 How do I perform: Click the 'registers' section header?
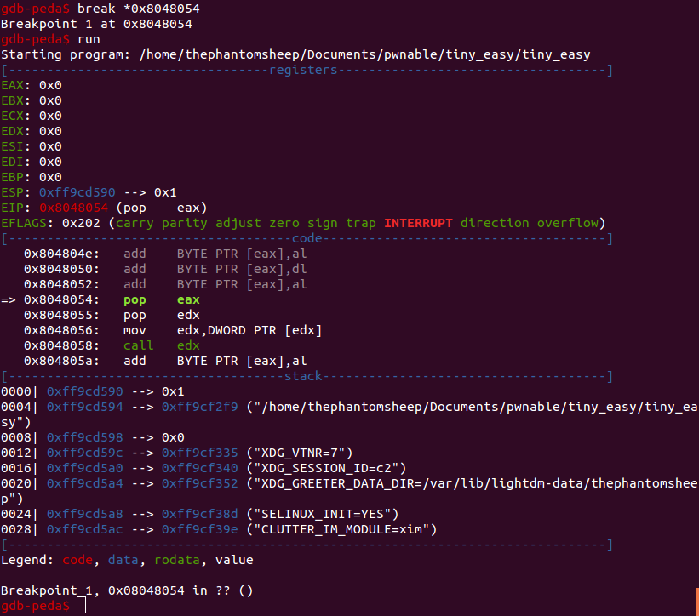pos(303,70)
